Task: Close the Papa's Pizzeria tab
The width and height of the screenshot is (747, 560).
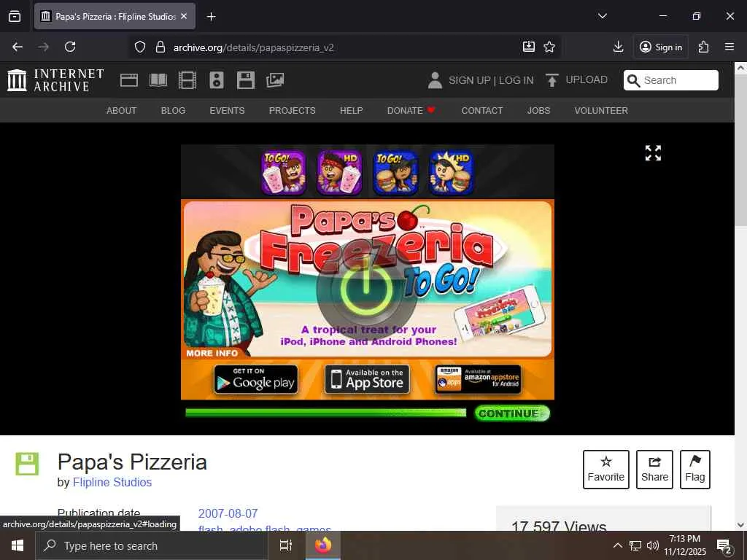Action: coord(184,17)
